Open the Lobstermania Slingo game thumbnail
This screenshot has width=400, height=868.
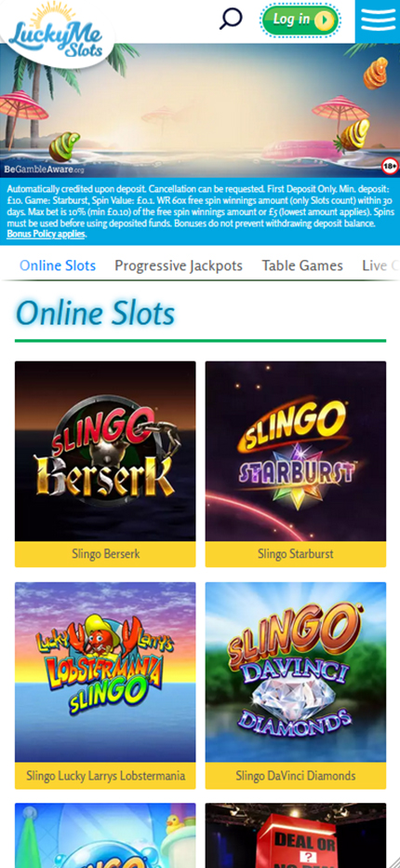click(x=105, y=672)
